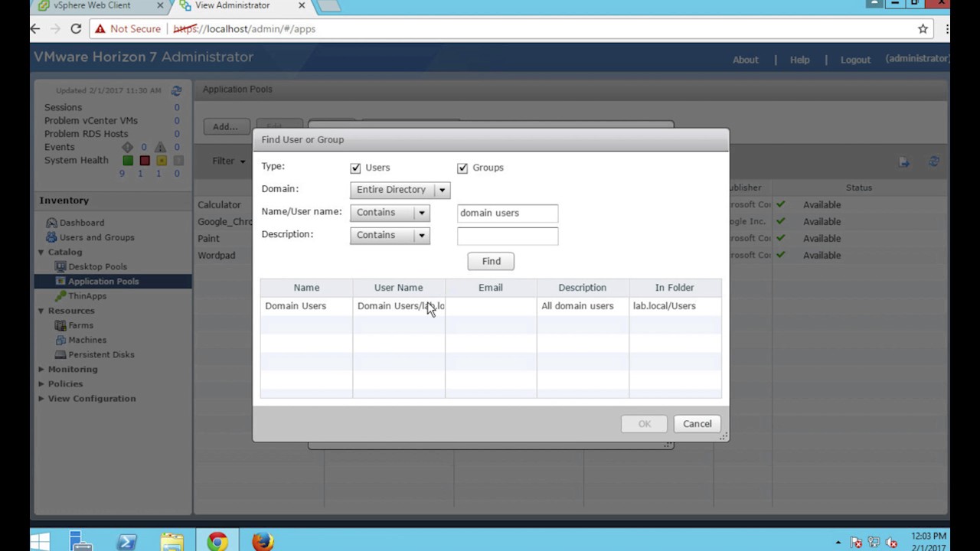Click the browser back arrow
The height and width of the screenshot is (551, 980).
pyautogui.click(x=35, y=28)
